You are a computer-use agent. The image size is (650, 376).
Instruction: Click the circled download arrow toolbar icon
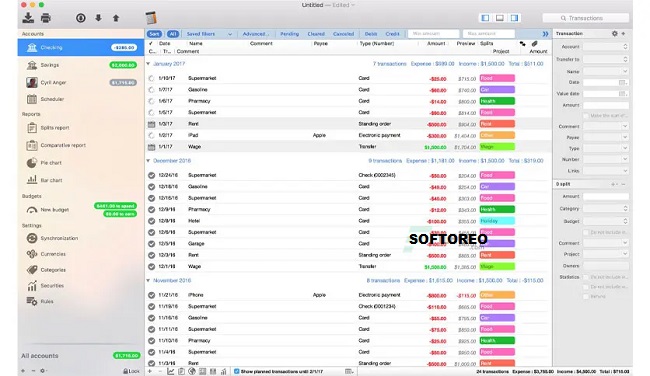(x=80, y=18)
